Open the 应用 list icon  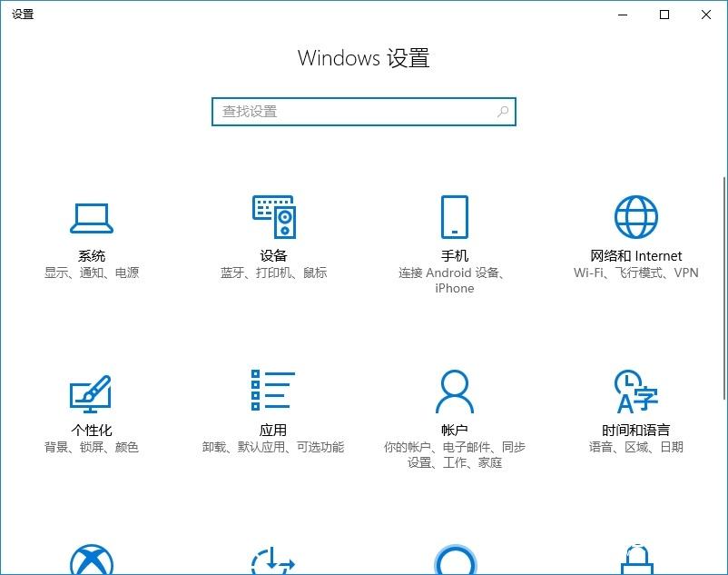point(273,390)
